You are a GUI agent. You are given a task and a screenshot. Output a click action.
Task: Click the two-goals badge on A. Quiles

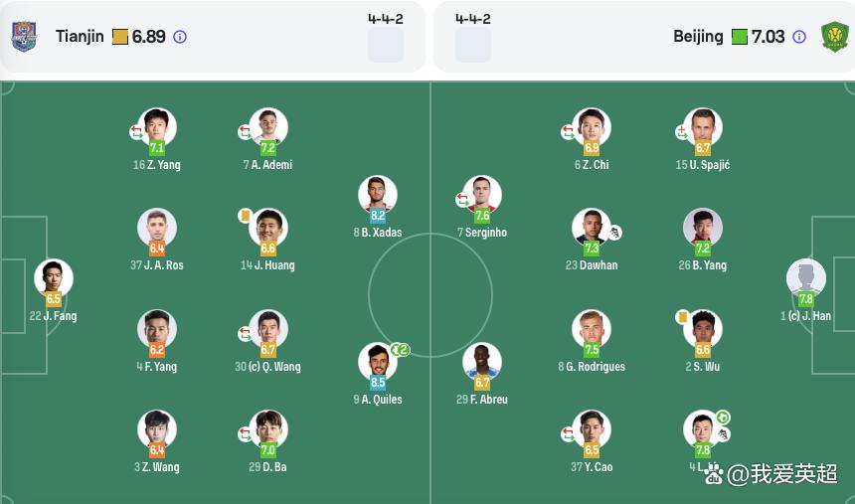pos(401,350)
